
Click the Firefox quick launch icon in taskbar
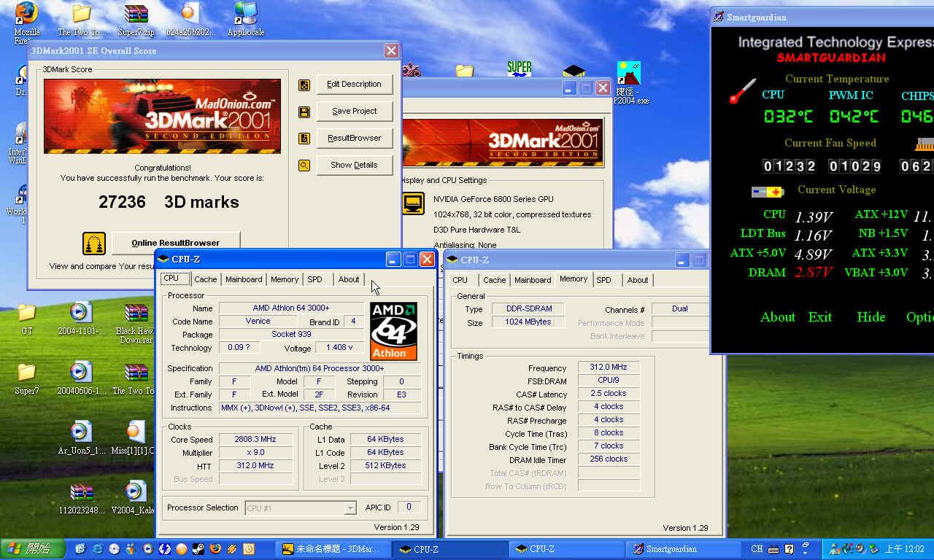click(215, 549)
